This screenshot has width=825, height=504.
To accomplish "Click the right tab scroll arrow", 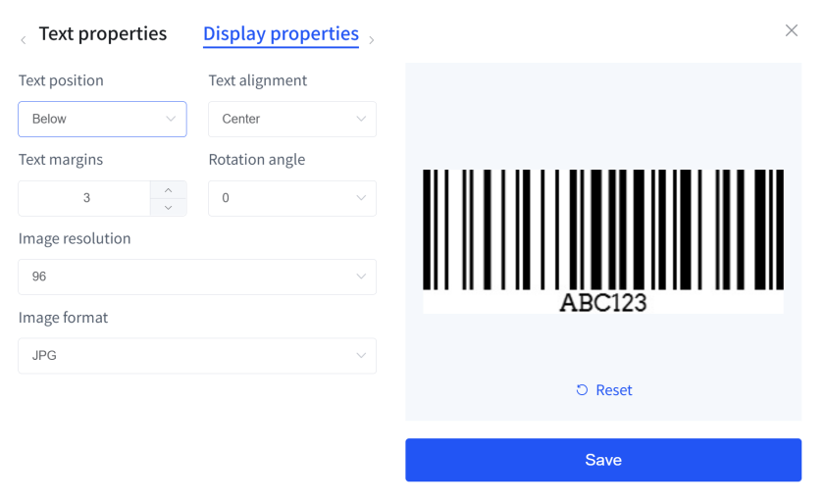I will [372, 40].
